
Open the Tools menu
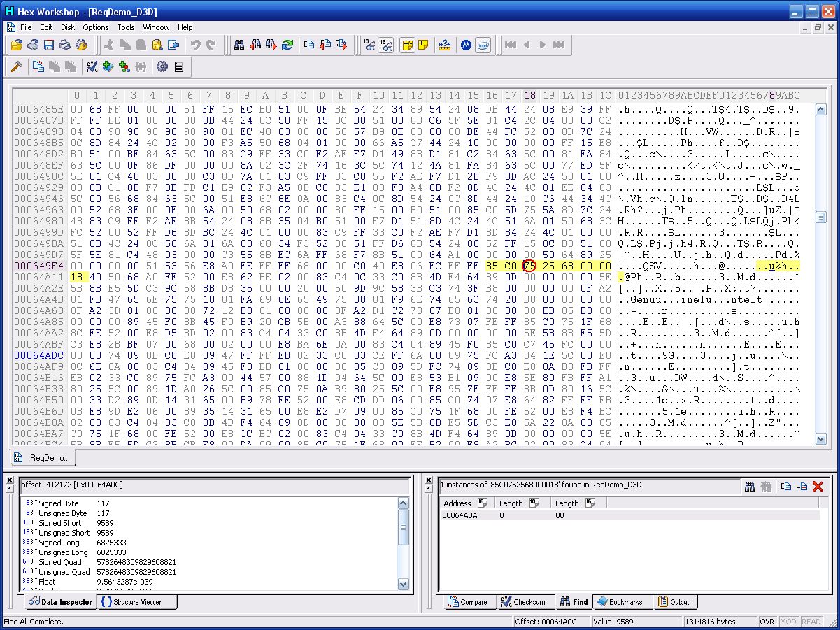tap(126, 27)
